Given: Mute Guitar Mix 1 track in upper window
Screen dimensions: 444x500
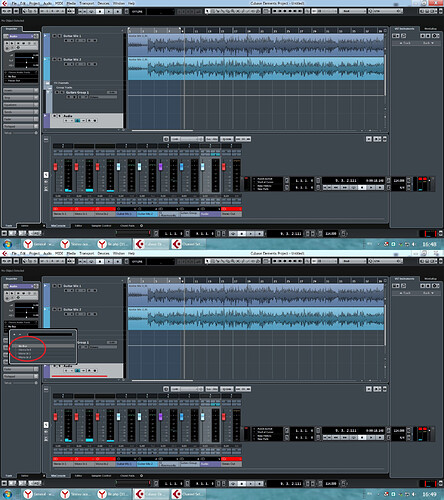Looking at the screenshot, I should coord(54,36).
